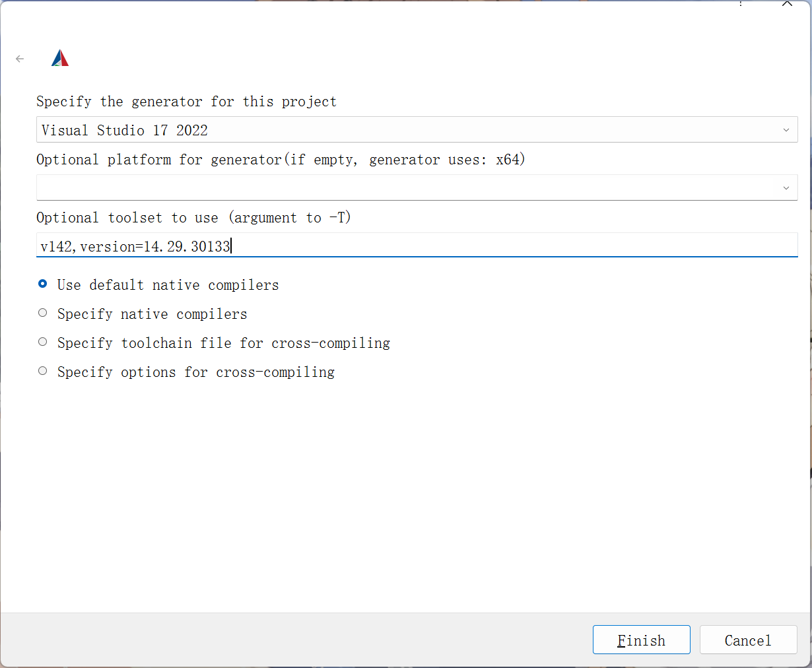Click the gray footer bar left of Finish

[x=297, y=640]
